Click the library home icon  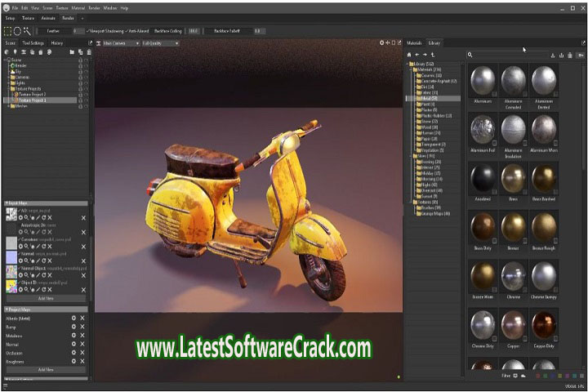[410, 55]
